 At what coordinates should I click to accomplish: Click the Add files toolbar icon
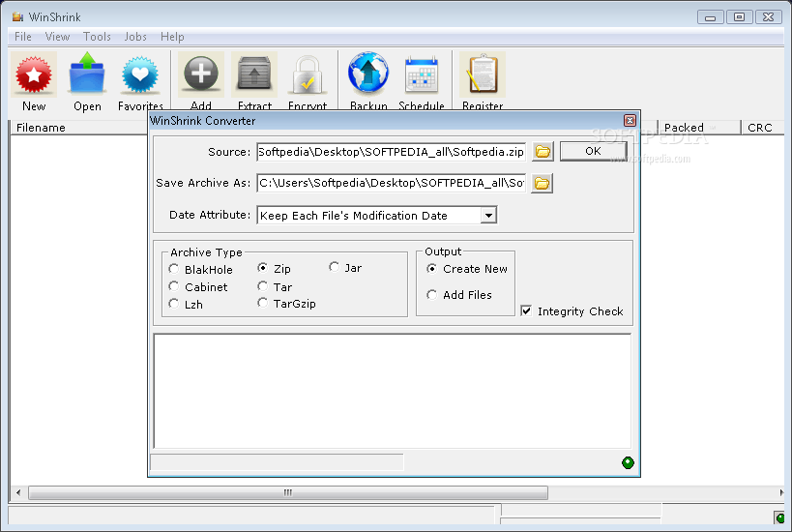[201, 74]
